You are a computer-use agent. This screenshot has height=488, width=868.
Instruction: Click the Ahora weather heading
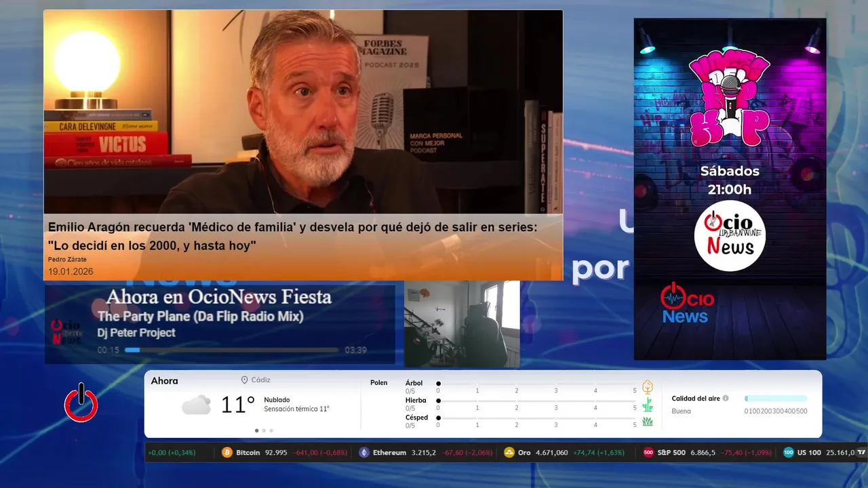click(x=164, y=381)
